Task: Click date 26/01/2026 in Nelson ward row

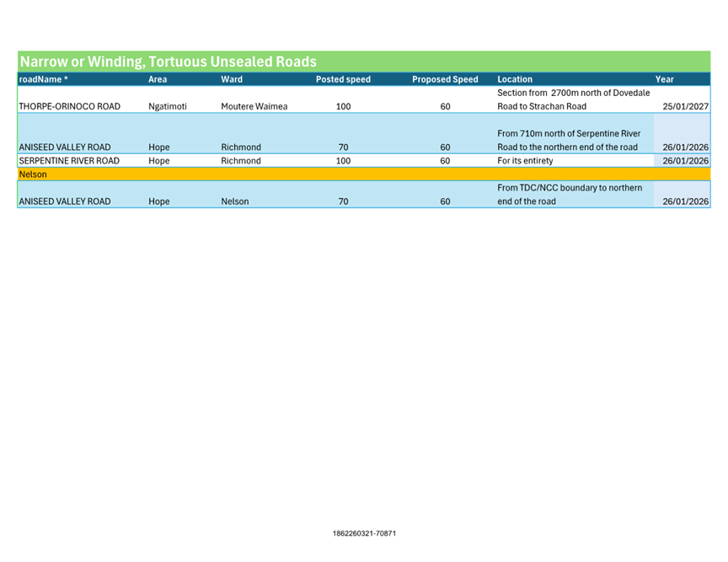Action: click(x=685, y=201)
